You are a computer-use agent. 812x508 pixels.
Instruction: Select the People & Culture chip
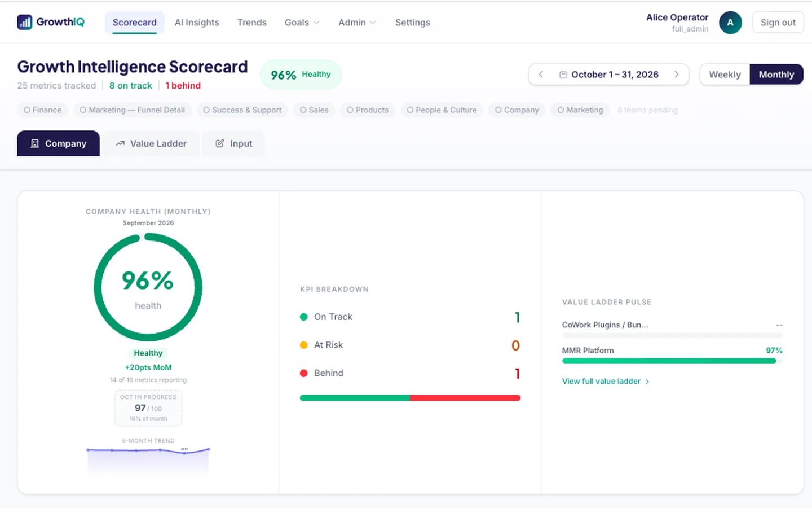442,110
